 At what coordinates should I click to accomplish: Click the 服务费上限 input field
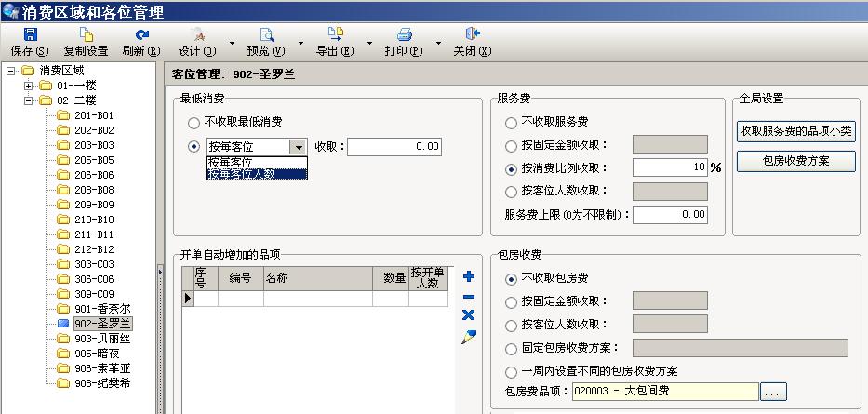tap(670, 214)
